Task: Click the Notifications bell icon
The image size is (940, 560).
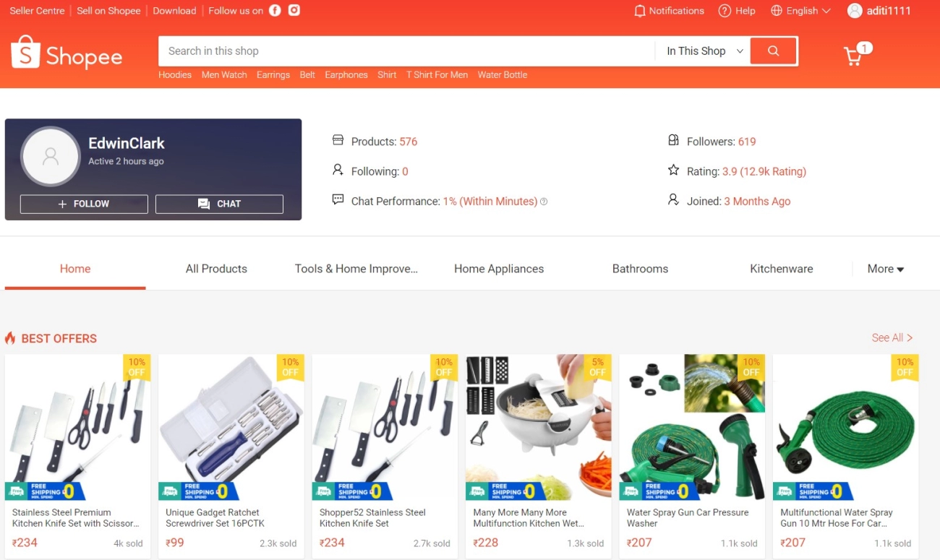Action: [639, 11]
